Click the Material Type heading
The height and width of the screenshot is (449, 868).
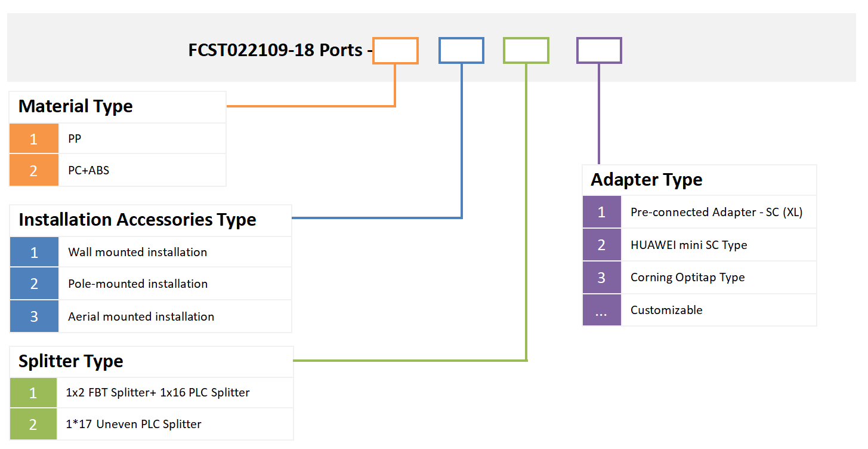tap(76, 106)
